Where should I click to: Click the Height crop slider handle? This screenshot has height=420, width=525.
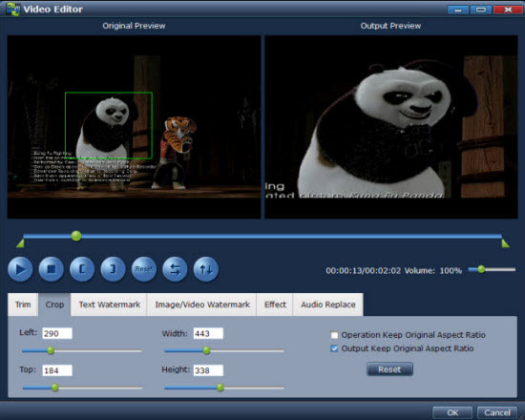220,388
